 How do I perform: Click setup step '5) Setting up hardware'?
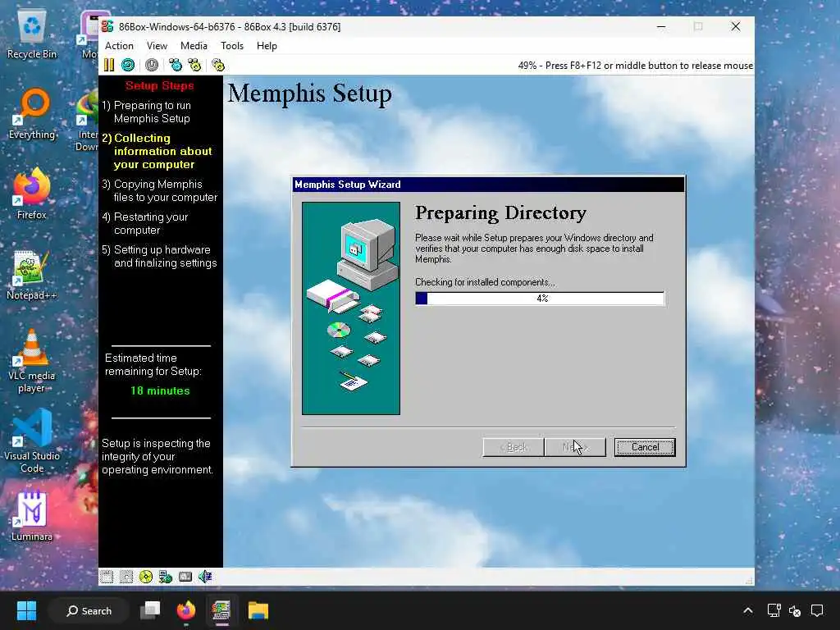(x=160, y=256)
